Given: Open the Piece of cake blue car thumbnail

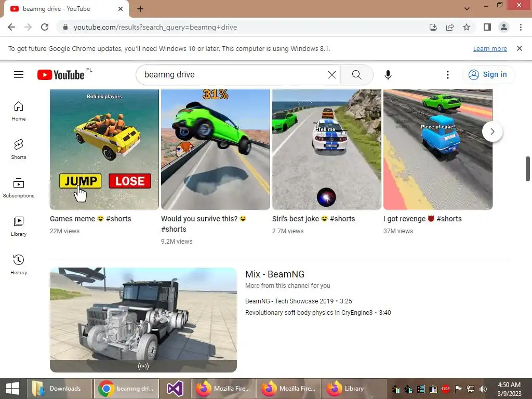Looking at the screenshot, I should click(x=437, y=149).
